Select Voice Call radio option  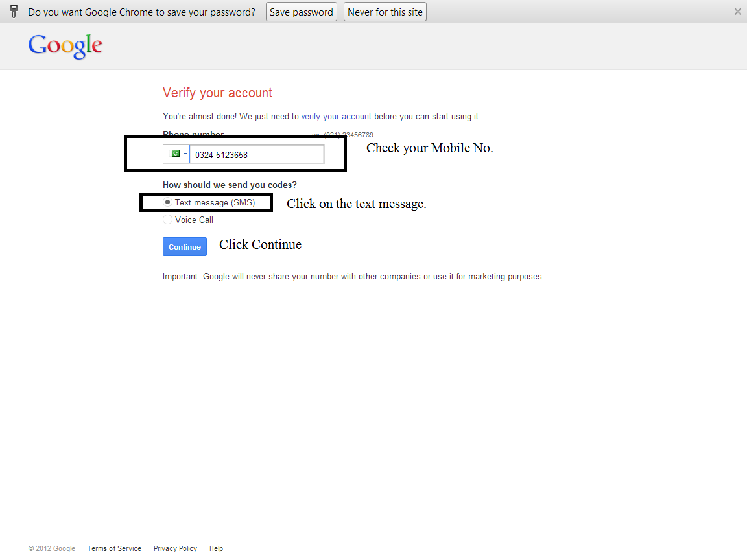click(167, 220)
